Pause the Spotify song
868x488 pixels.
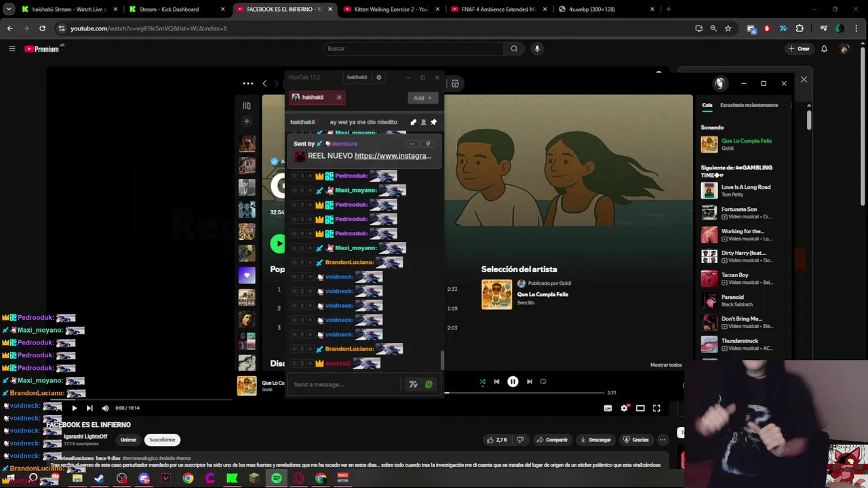click(x=513, y=382)
